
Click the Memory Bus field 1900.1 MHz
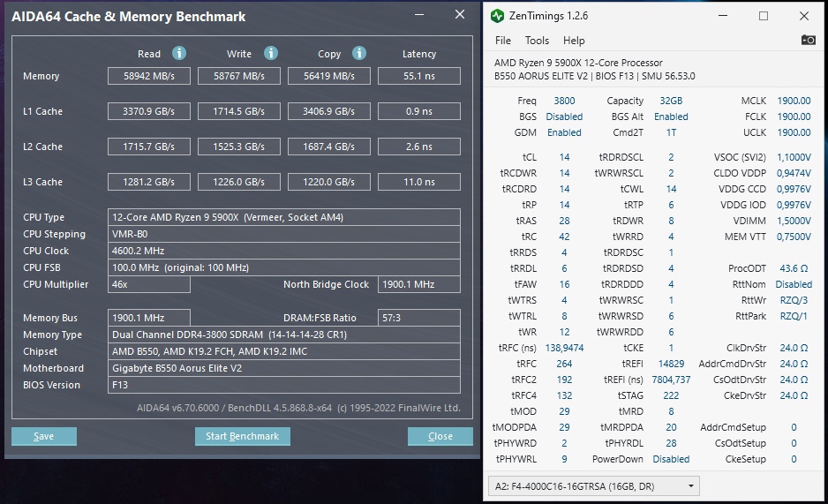pyautogui.click(x=149, y=318)
